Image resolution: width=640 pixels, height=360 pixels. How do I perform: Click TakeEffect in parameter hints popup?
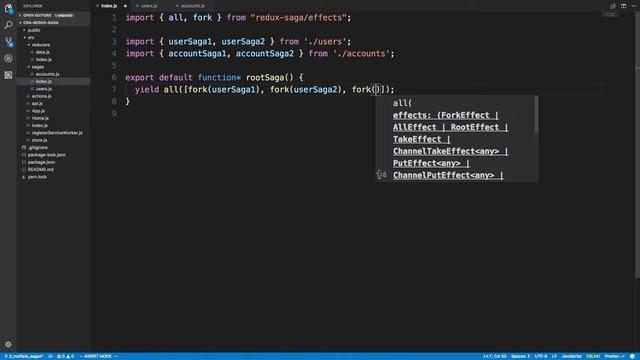pos(417,139)
